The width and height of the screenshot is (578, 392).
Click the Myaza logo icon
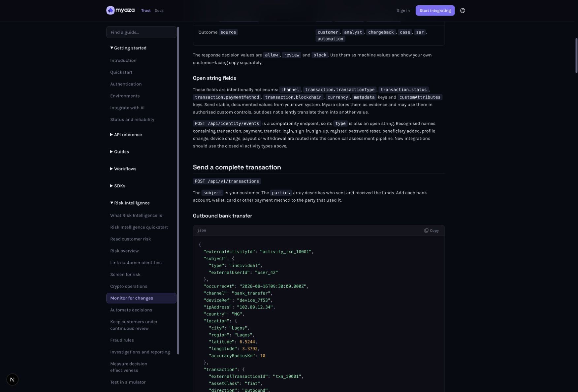pyautogui.click(x=110, y=11)
